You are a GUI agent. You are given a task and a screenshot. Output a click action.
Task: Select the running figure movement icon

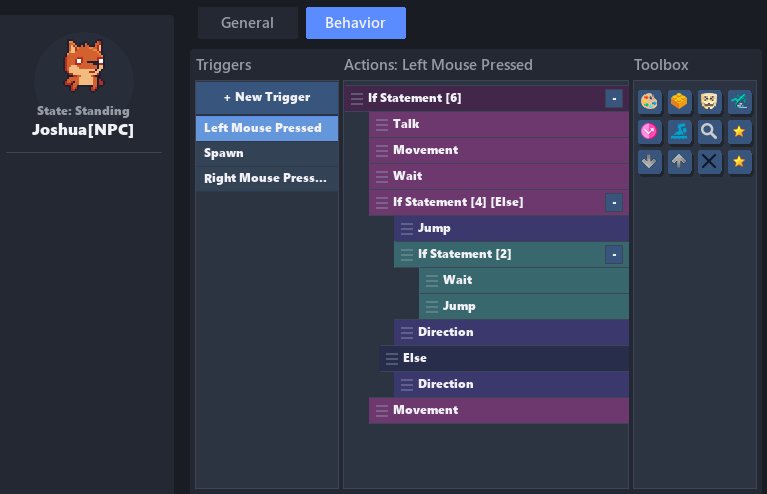pyautogui.click(x=740, y=102)
